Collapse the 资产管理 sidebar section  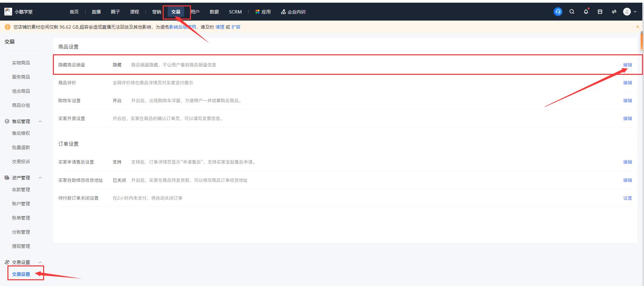pyautogui.click(x=40, y=178)
